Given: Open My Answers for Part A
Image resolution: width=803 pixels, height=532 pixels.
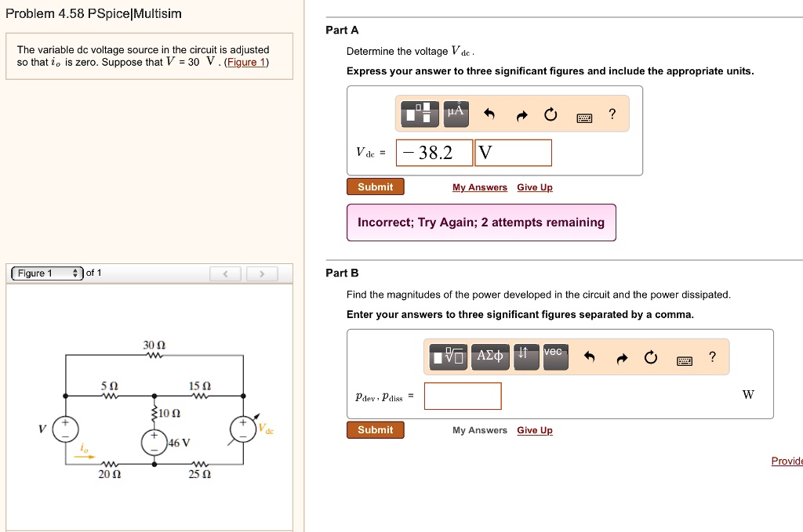Looking at the screenshot, I should pyautogui.click(x=480, y=187).
